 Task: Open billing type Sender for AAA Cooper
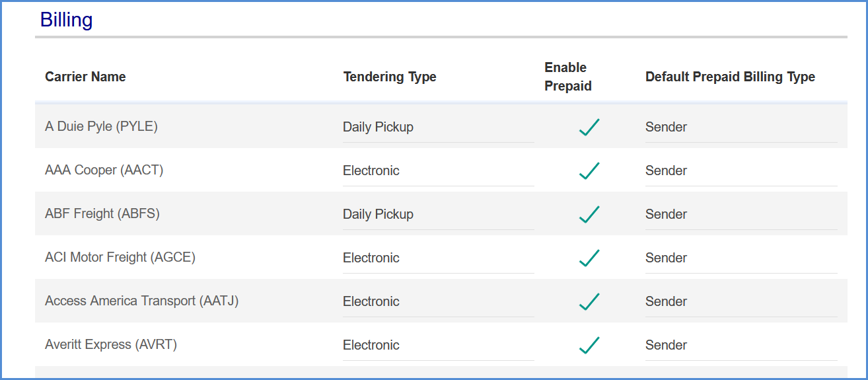(x=741, y=171)
